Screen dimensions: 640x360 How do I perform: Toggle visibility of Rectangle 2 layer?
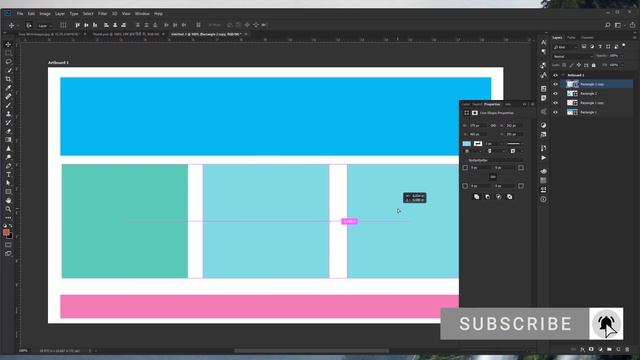point(555,93)
